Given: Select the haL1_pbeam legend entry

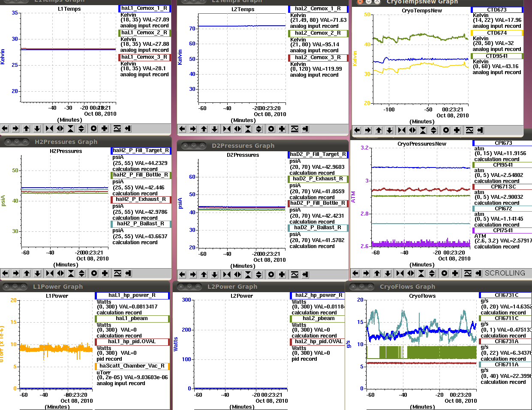Looking at the screenshot, I should [132, 318].
